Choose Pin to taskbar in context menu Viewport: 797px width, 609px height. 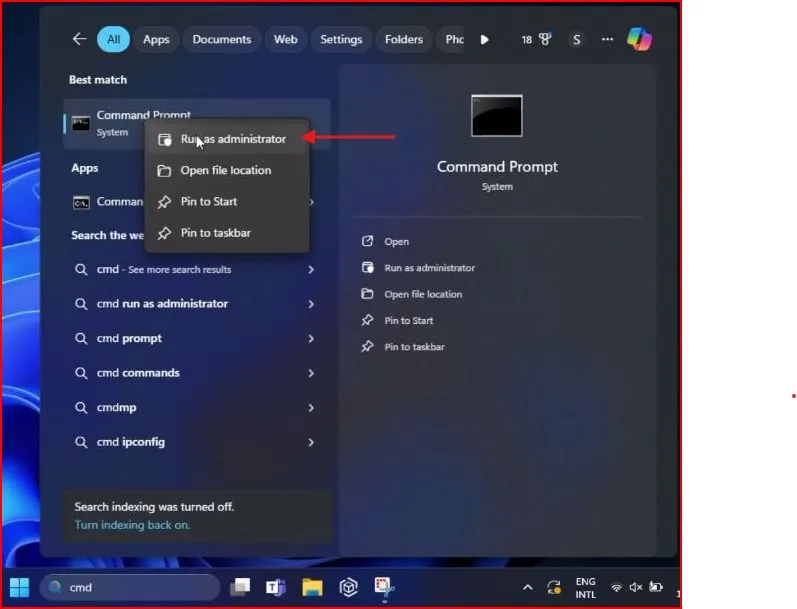227,233
